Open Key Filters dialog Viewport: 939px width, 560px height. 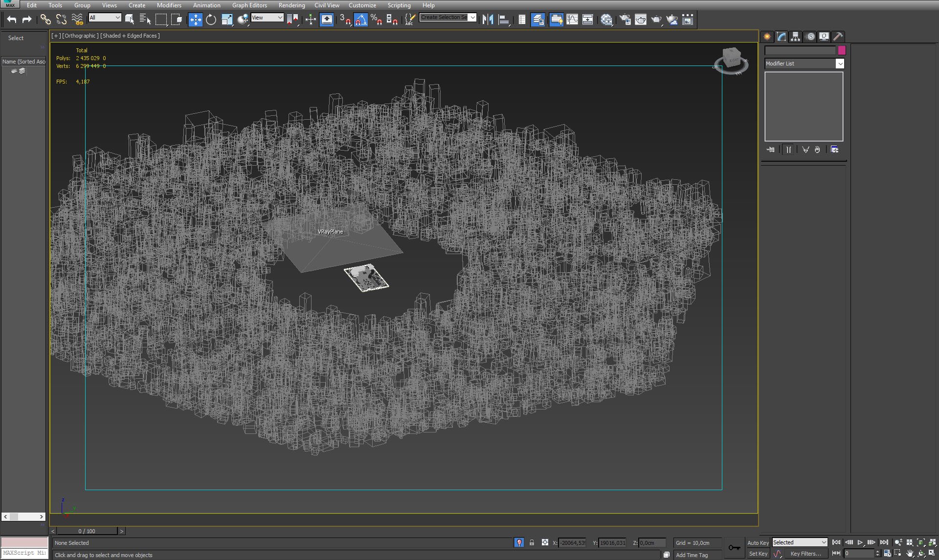tap(805, 554)
